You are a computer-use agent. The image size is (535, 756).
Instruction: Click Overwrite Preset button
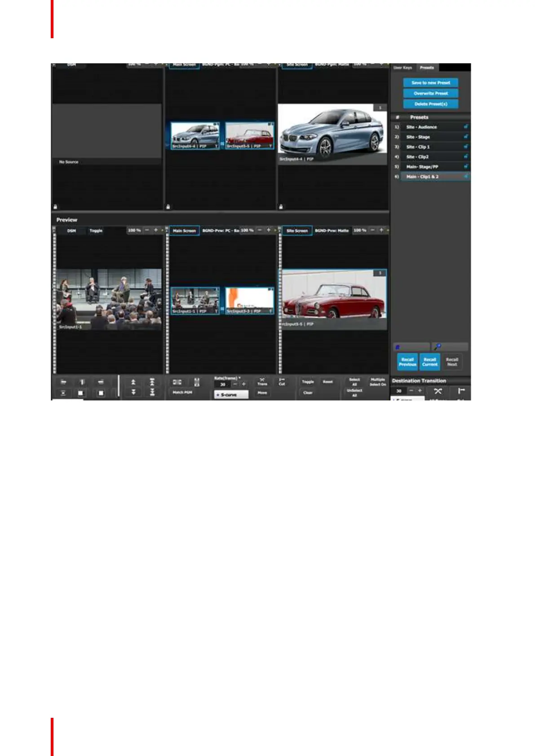(x=430, y=93)
